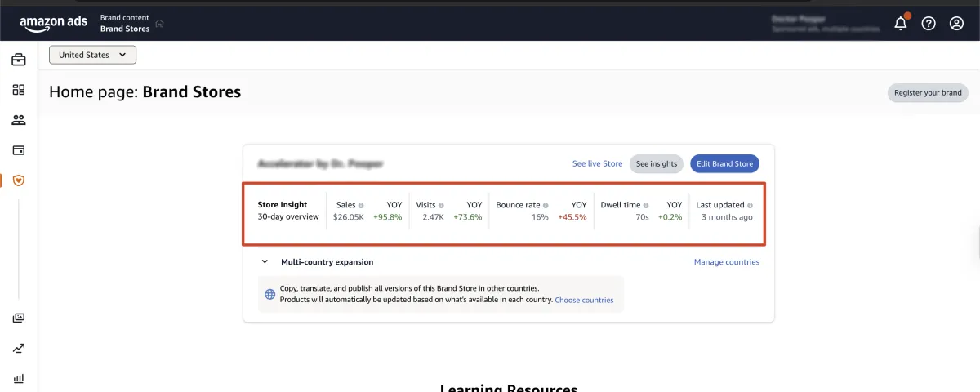
Task: Click the Store Insight label
Action: [283, 205]
